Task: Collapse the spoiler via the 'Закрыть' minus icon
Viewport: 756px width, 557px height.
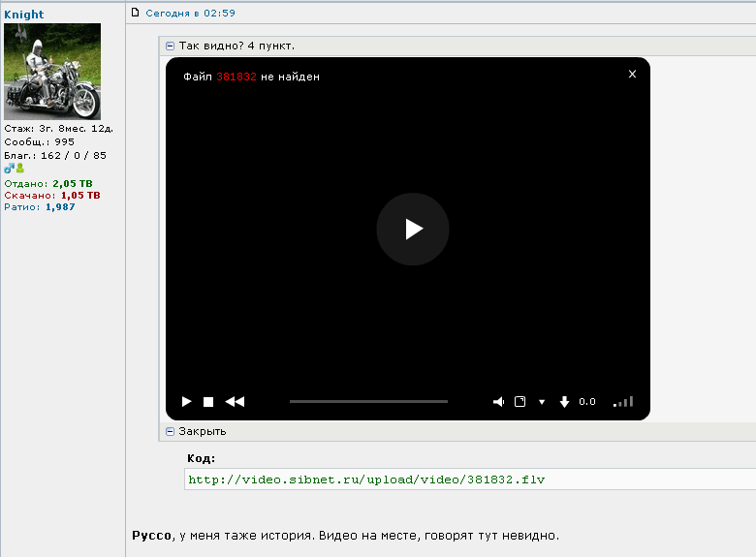Action: (170, 431)
